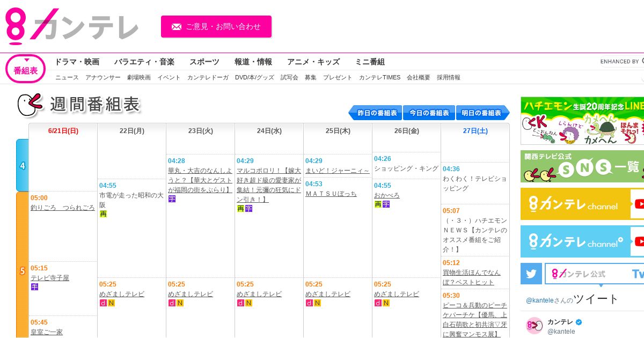The width and height of the screenshot is (644, 338).
Task: Open 買物生活ほんでなんぼ?ベストヒット program
Action: click(x=472, y=277)
